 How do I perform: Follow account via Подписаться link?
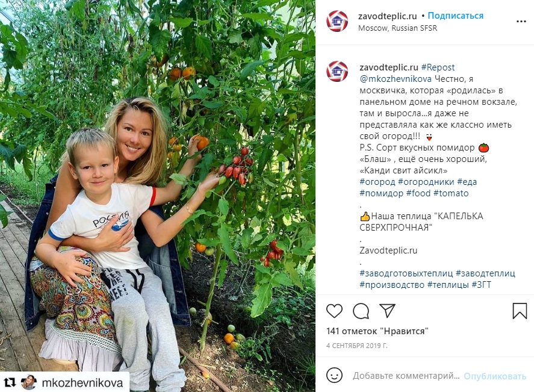455,16
